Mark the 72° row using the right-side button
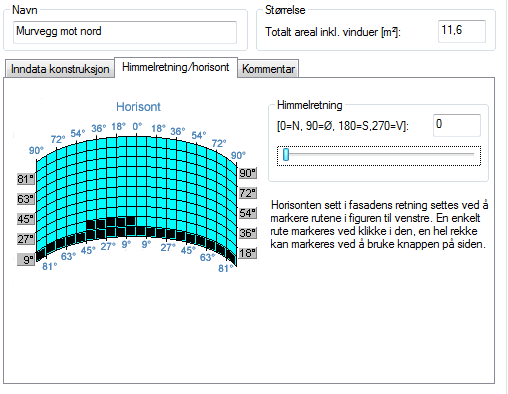508x394 pixels. coord(248,193)
